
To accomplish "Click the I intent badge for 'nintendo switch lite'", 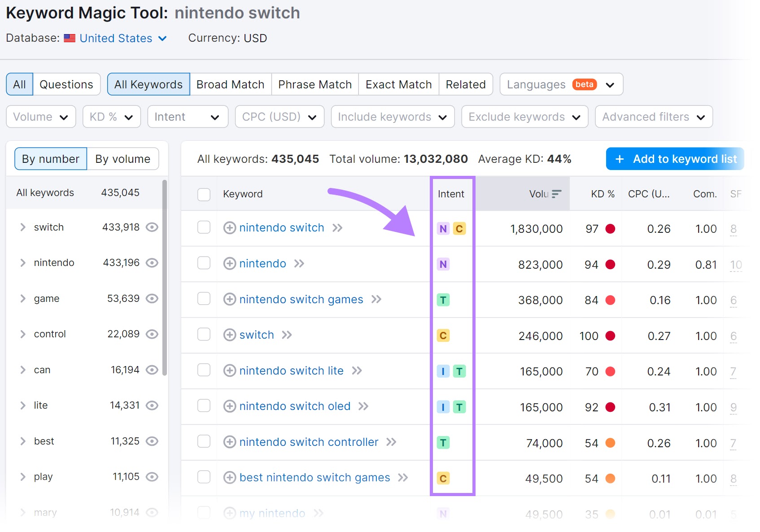I will click(x=443, y=371).
